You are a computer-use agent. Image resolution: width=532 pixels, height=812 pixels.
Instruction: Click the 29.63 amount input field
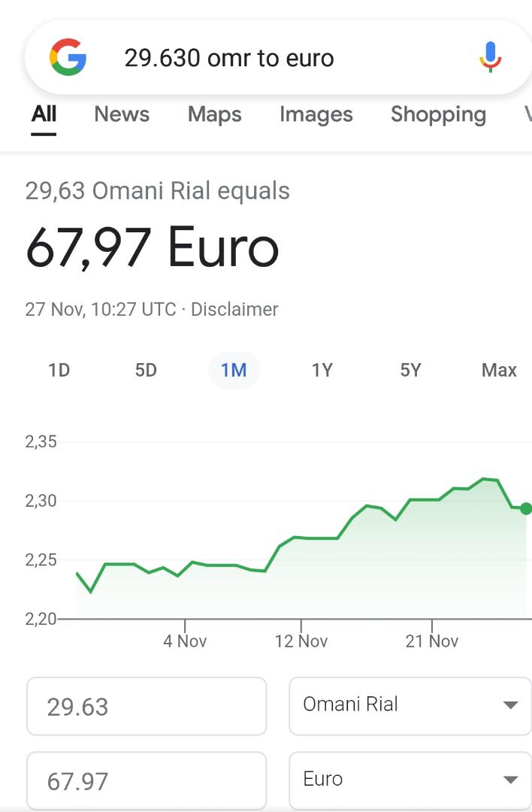[147, 706]
